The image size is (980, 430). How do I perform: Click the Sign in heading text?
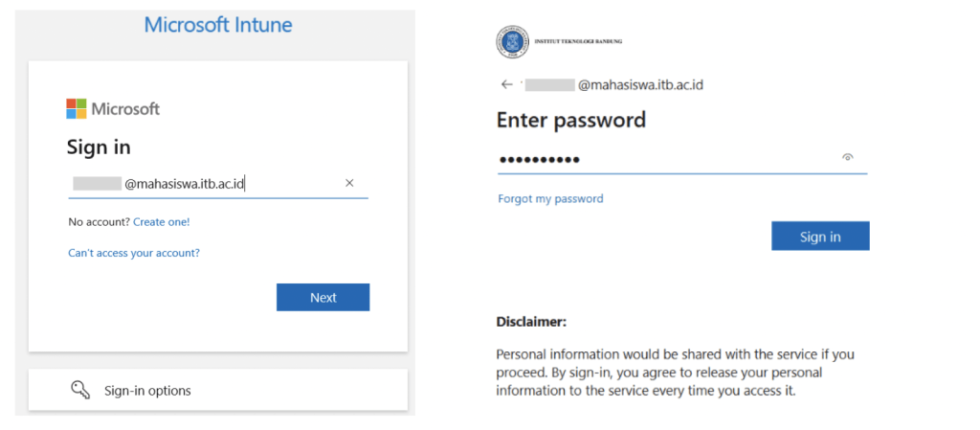pos(99,147)
